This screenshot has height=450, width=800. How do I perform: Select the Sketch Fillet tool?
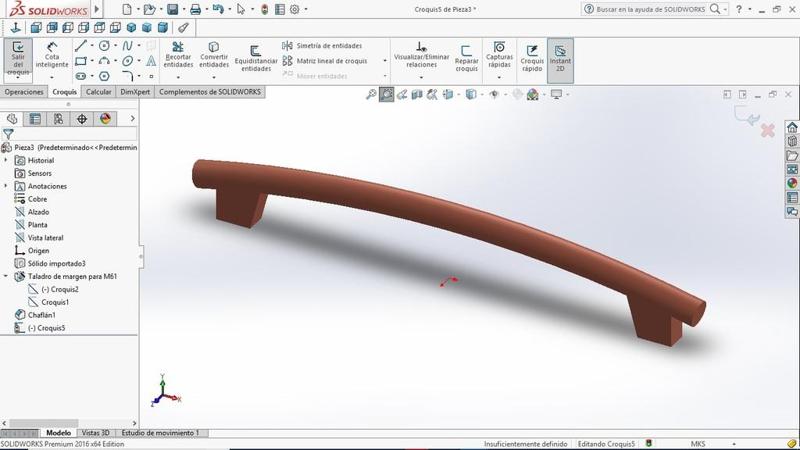128,77
